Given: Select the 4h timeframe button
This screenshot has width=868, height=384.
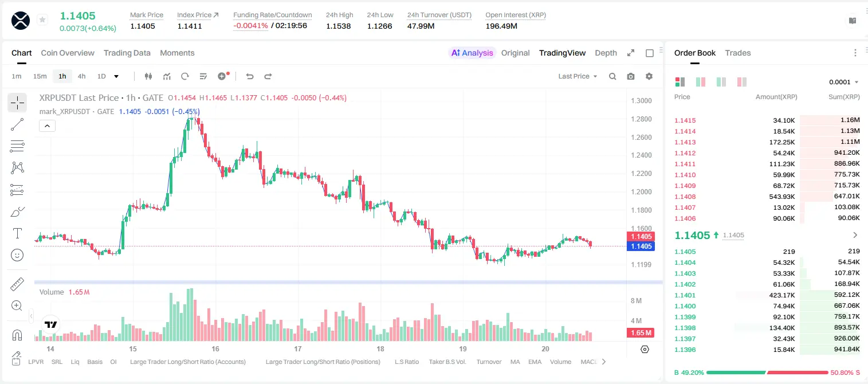Looking at the screenshot, I should click(81, 76).
